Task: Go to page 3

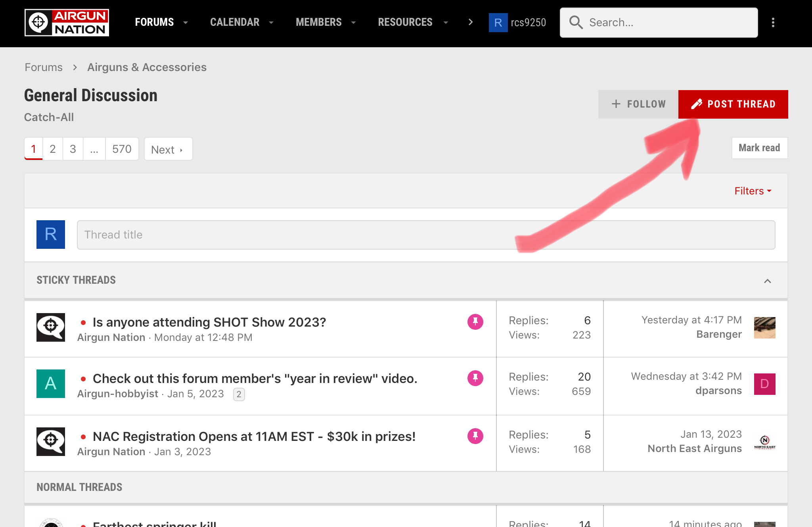Action: 73,149
